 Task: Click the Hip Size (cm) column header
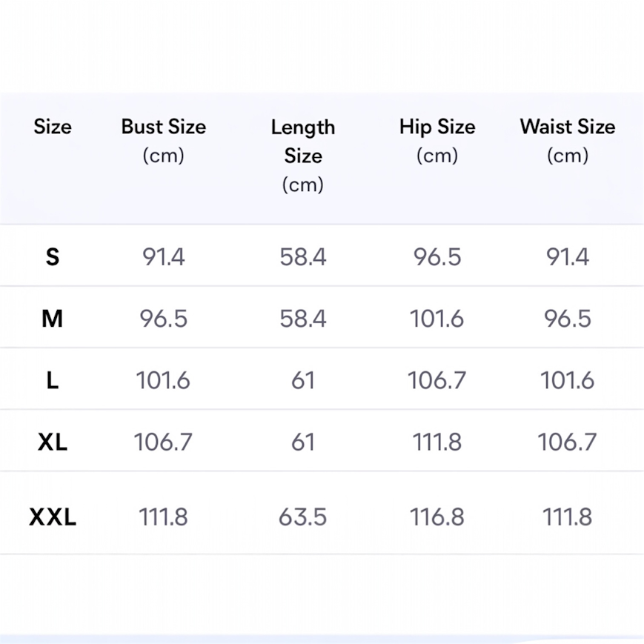[x=437, y=140]
